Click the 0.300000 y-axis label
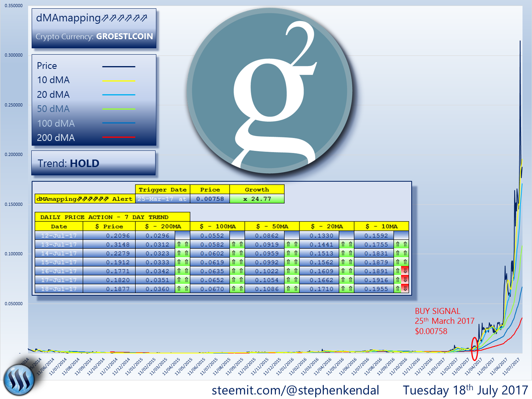The width and height of the screenshot is (532, 399). (13, 55)
